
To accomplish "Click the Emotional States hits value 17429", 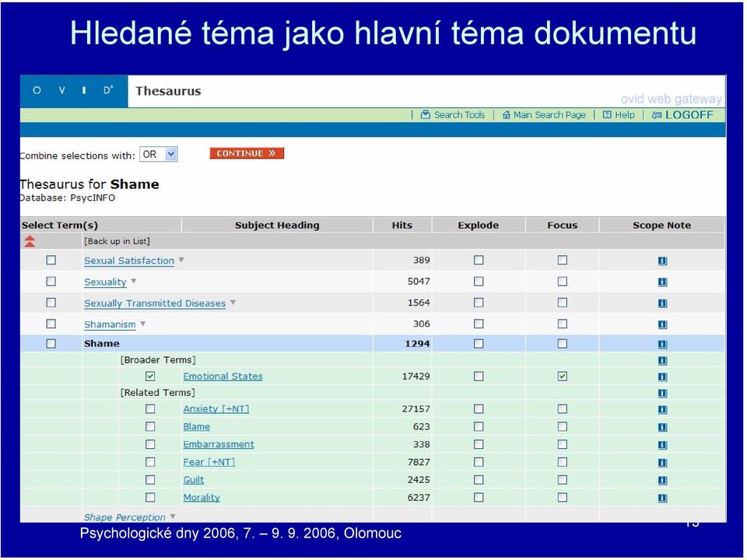I will [x=416, y=376].
